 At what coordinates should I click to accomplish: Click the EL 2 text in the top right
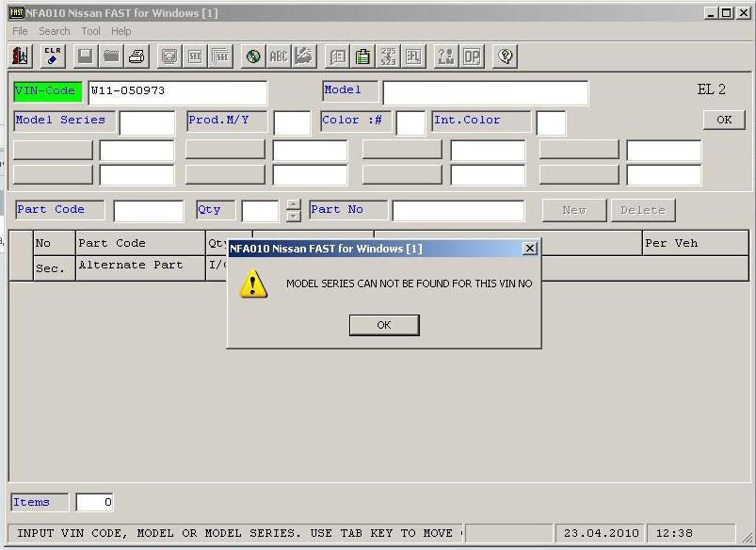coord(711,89)
